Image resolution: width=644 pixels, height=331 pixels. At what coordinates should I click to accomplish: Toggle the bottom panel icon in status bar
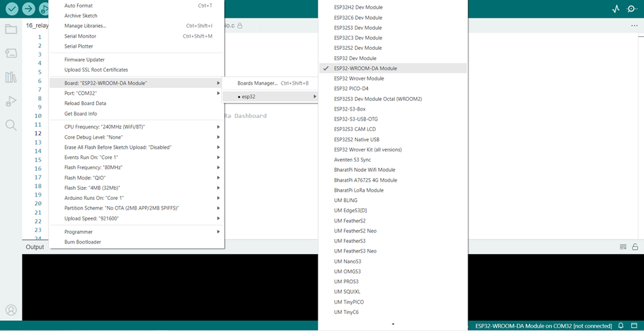pyautogui.click(x=634, y=326)
